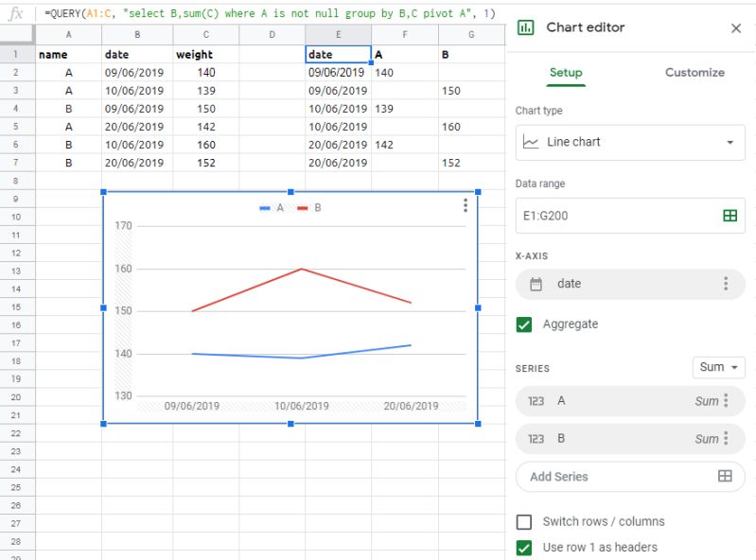
Task: Click cell C2 with value 140
Action: tap(206, 73)
